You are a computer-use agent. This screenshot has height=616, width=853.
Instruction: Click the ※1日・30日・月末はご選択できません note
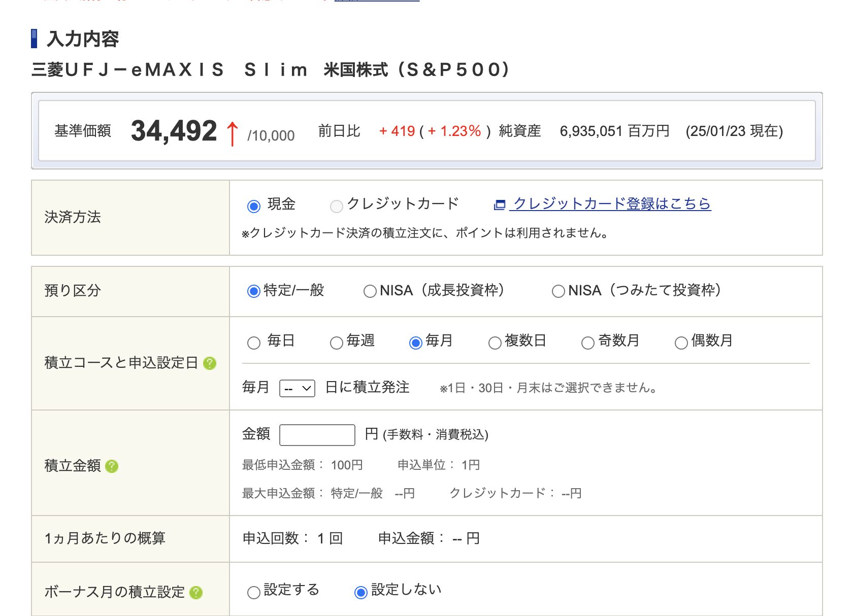[549, 388]
